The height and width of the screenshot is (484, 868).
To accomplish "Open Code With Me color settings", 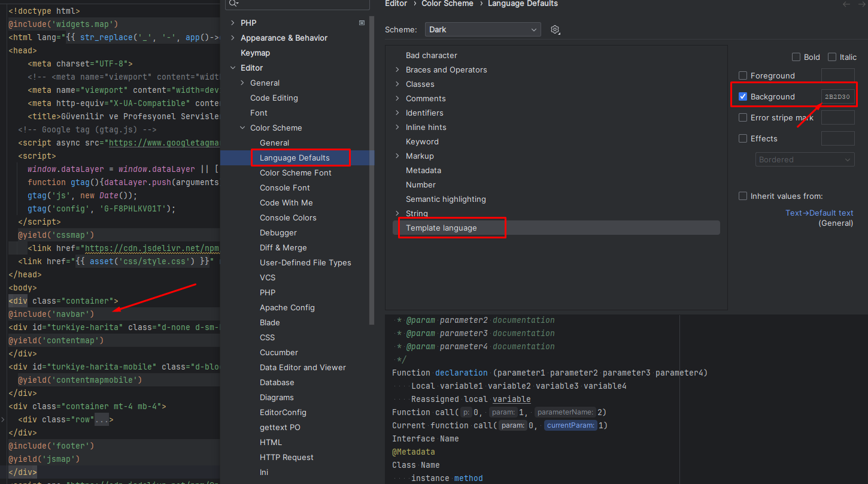I will tap(286, 202).
